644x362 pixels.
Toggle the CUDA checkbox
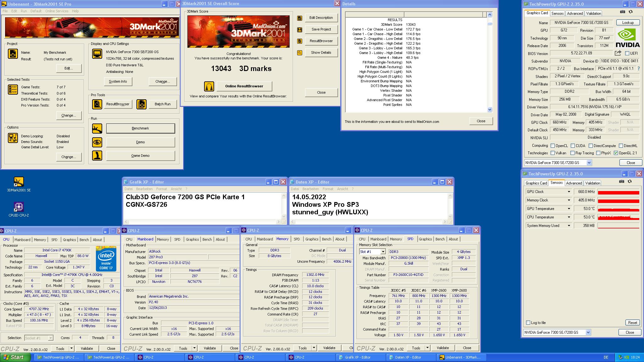(573, 146)
